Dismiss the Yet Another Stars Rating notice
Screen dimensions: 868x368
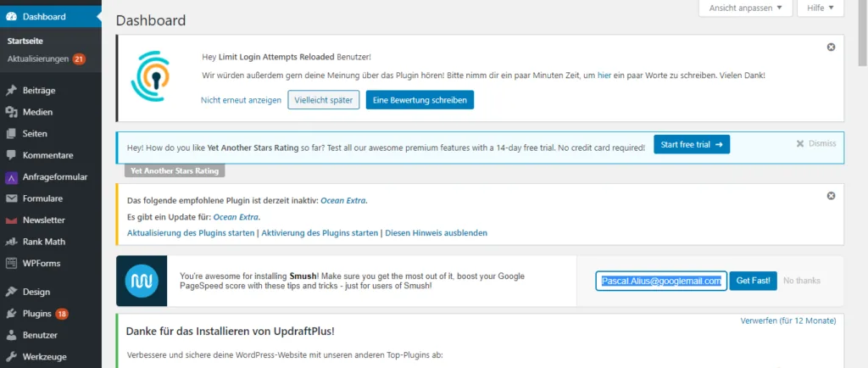(816, 143)
